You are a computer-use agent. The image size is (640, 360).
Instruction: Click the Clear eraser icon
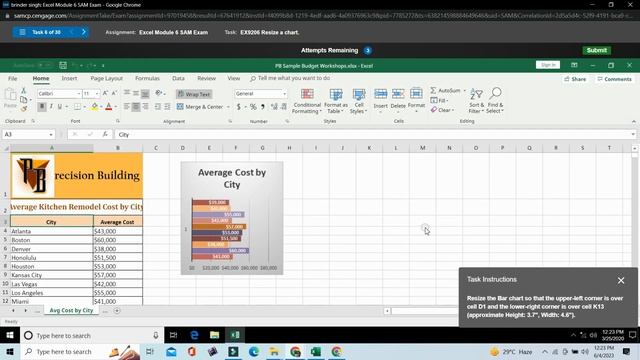click(x=434, y=110)
